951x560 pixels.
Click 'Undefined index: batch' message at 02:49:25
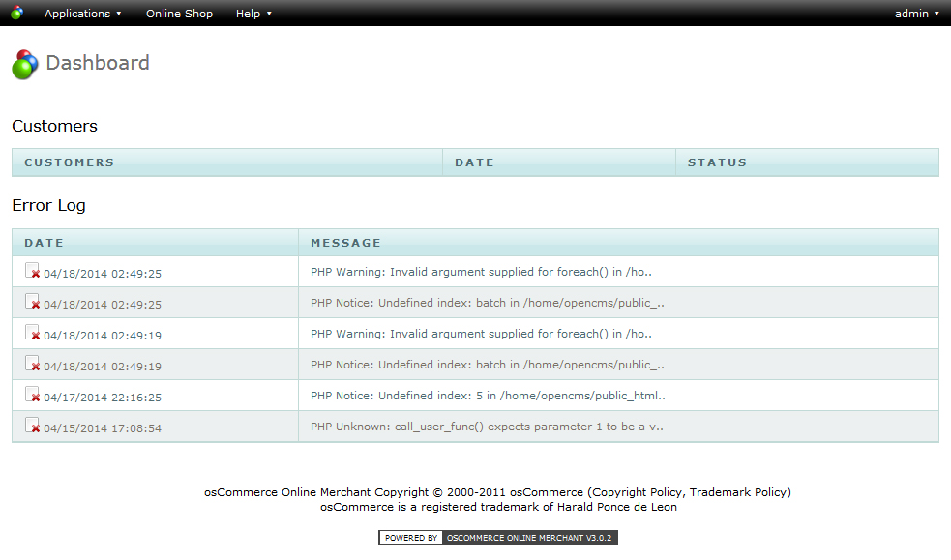tap(487, 303)
